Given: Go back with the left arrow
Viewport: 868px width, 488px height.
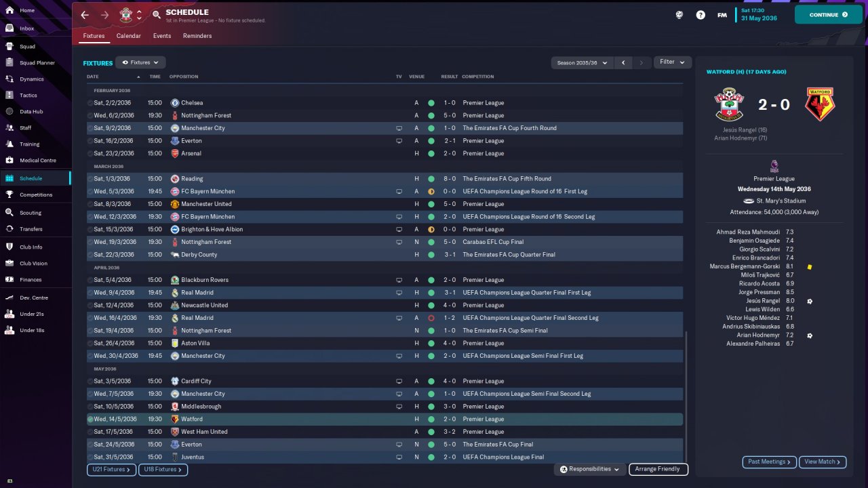Looking at the screenshot, I should click(x=84, y=15).
